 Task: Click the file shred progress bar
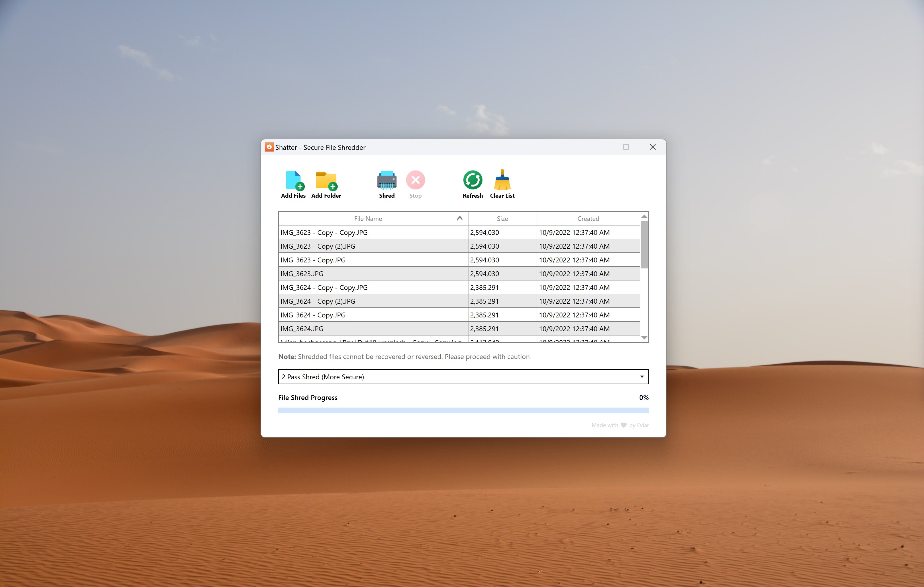463,411
